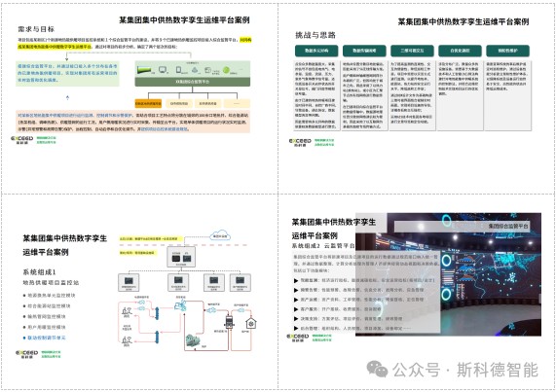The height and width of the screenshot is (392, 556).
Task: Click the 挑战与思路 heading
Action: tap(315, 35)
